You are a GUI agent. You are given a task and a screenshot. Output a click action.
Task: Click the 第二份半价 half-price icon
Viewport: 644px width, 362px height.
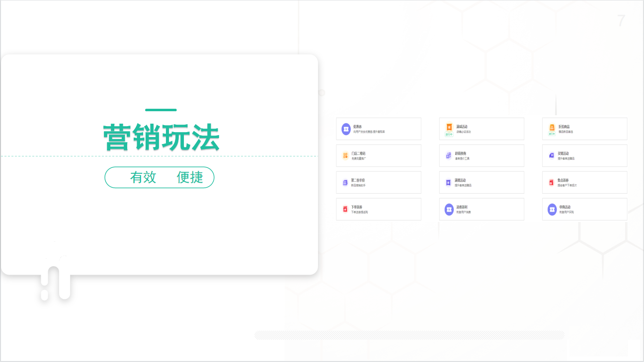pyautogui.click(x=345, y=182)
